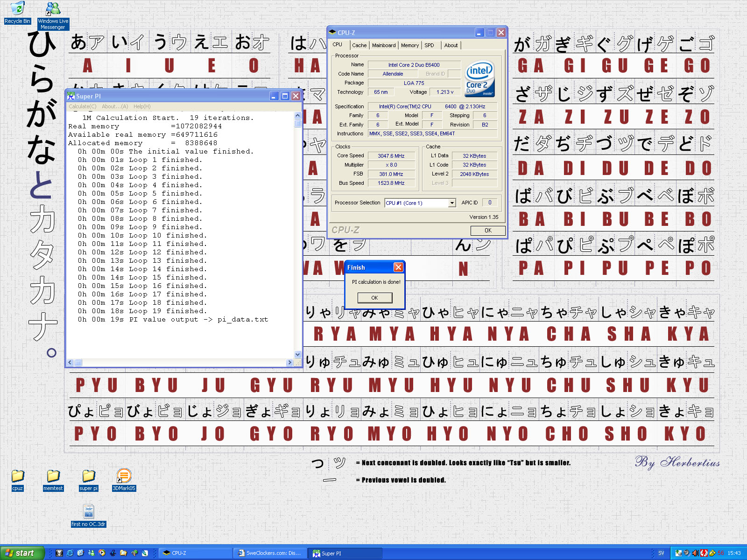Click the skull icon in quick launch
This screenshot has height=560, width=747.
pos(59,553)
